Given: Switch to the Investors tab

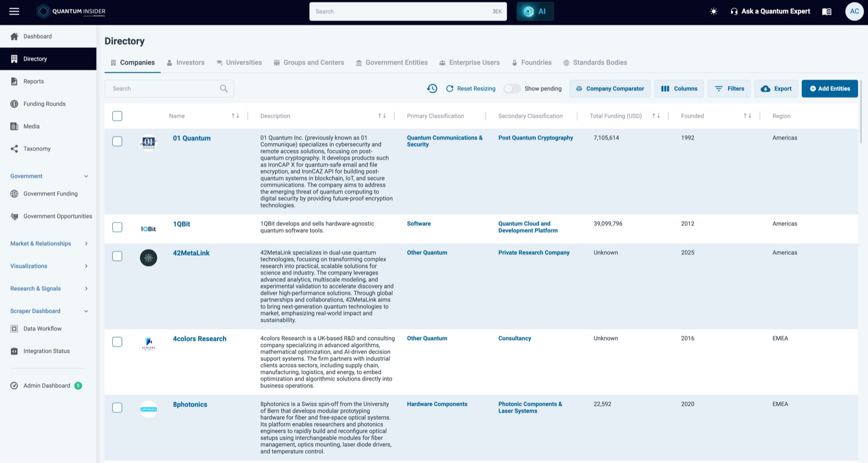Looking at the screenshot, I should 186,62.
